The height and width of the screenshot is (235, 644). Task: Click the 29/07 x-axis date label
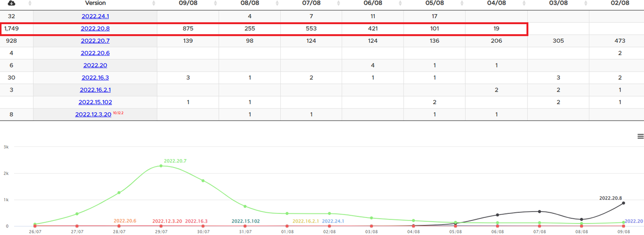[161, 232]
